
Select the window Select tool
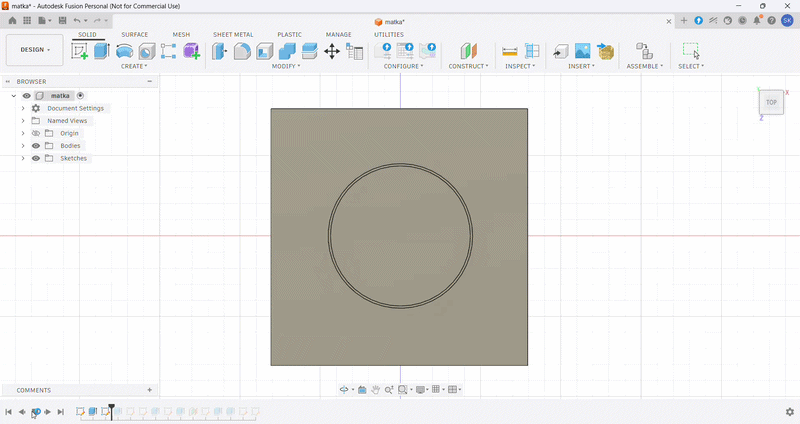[x=691, y=51]
